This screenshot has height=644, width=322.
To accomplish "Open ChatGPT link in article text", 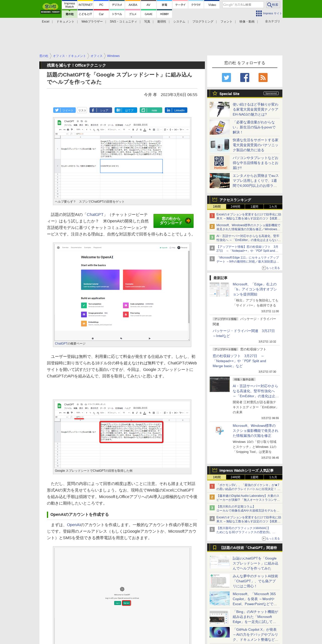I will [95, 215].
